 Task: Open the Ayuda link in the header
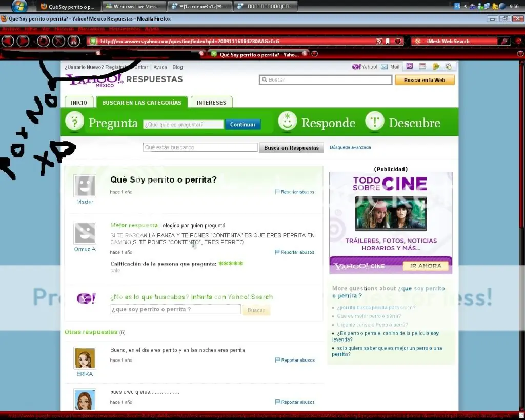point(160,67)
